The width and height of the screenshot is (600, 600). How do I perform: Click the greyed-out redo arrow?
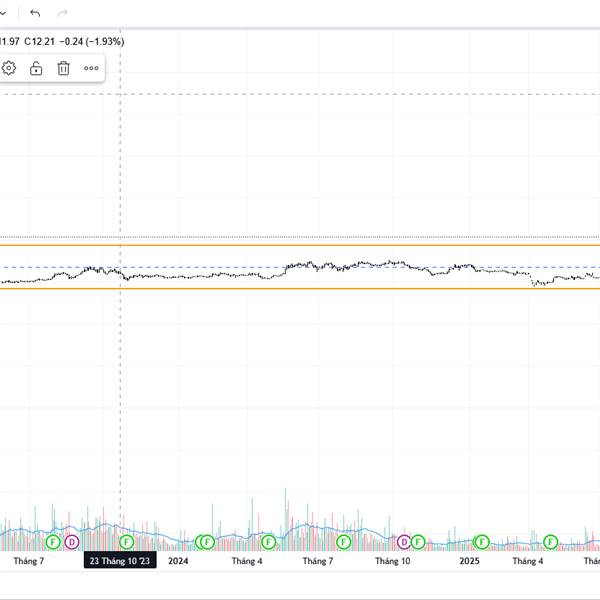click(x=62, y=13)
